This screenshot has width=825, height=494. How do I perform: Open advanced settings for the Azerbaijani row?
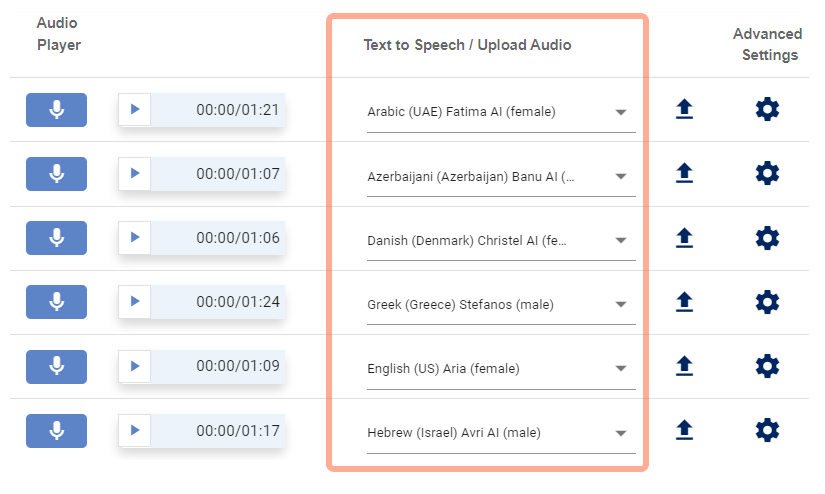(x=767, y=174)
